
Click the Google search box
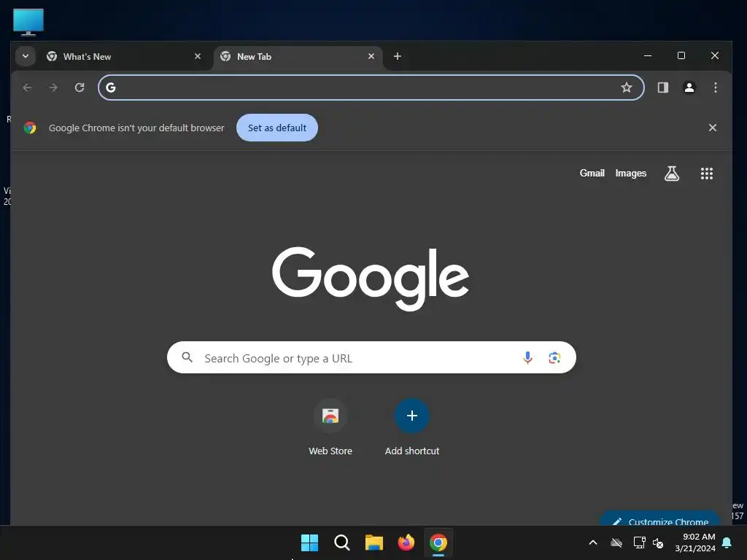point(371,357)
